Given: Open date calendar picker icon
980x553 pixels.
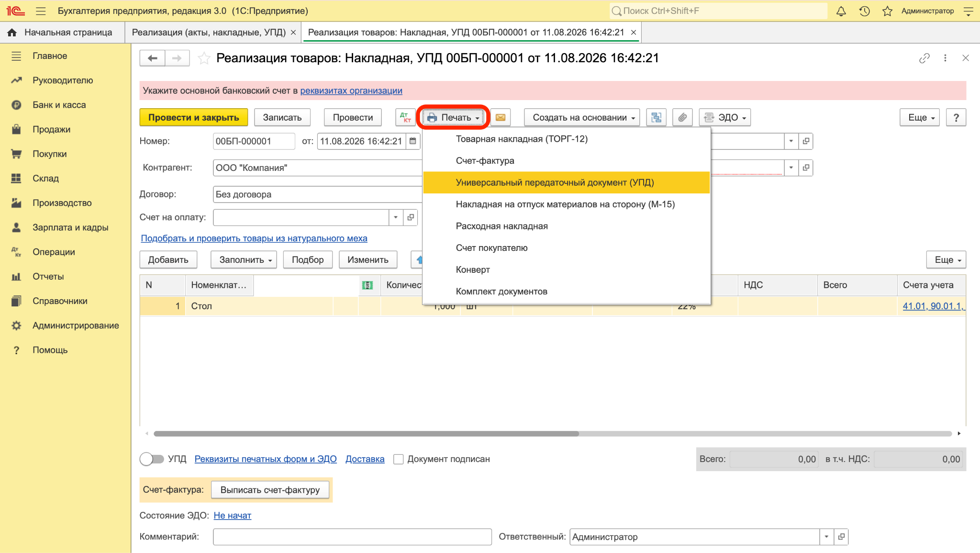Looking at the screenshot, I should click(412, 141).
